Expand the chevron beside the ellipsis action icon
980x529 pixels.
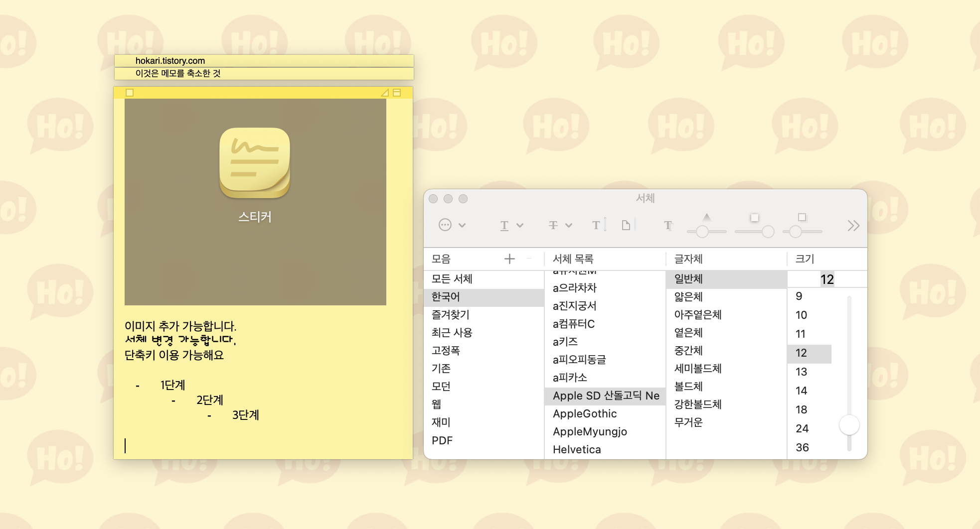462,226
